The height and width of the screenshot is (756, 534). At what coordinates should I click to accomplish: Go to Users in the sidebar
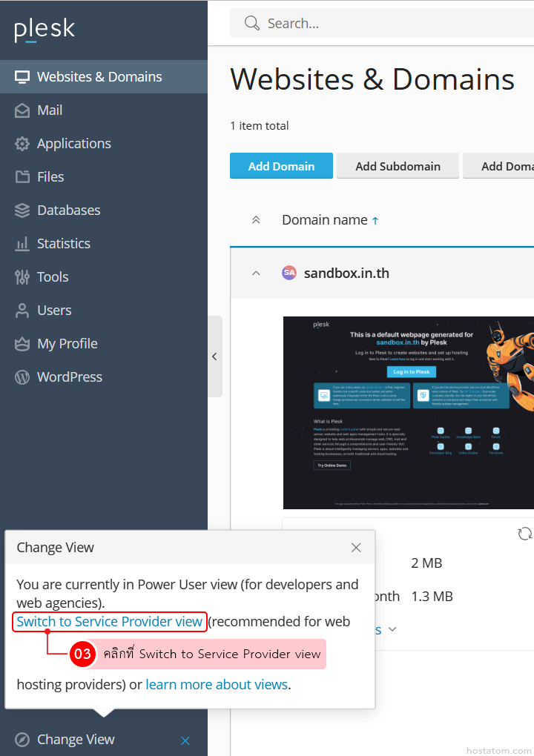[x=54, y=311]
